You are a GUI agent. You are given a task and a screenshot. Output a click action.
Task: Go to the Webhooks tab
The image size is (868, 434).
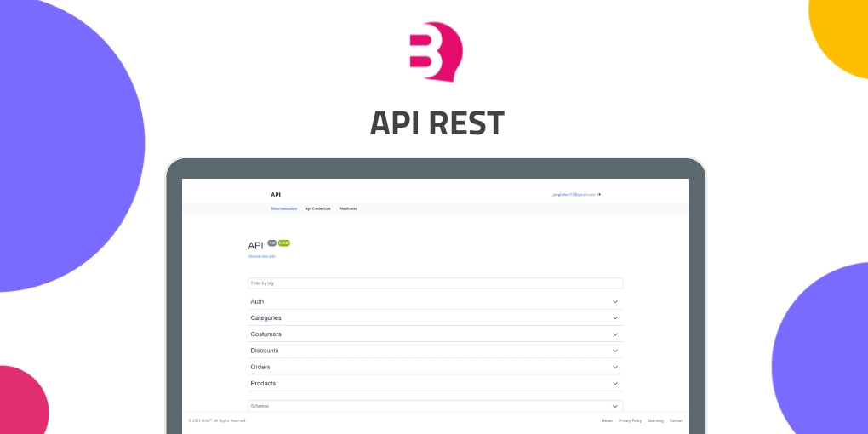click(348, 208)
